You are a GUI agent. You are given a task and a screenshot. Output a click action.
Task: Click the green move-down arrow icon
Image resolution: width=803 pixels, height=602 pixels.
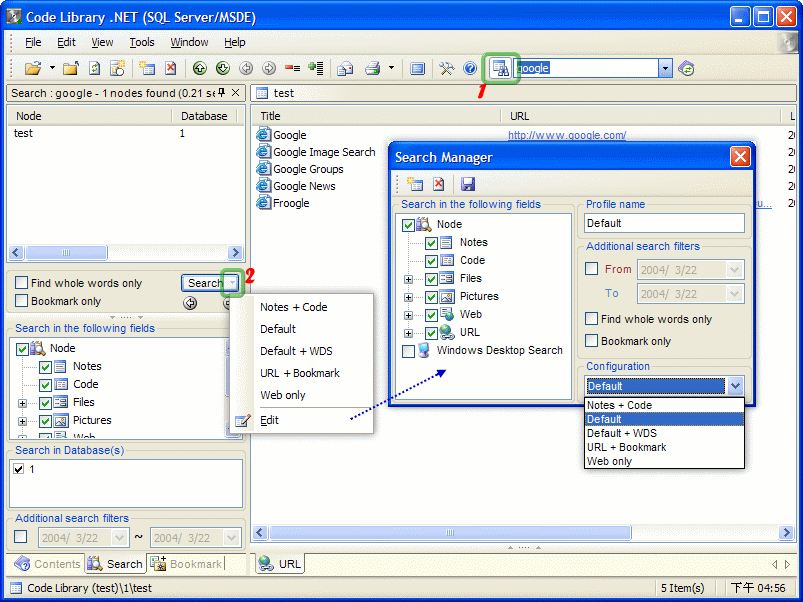click(x=223, y=68)
